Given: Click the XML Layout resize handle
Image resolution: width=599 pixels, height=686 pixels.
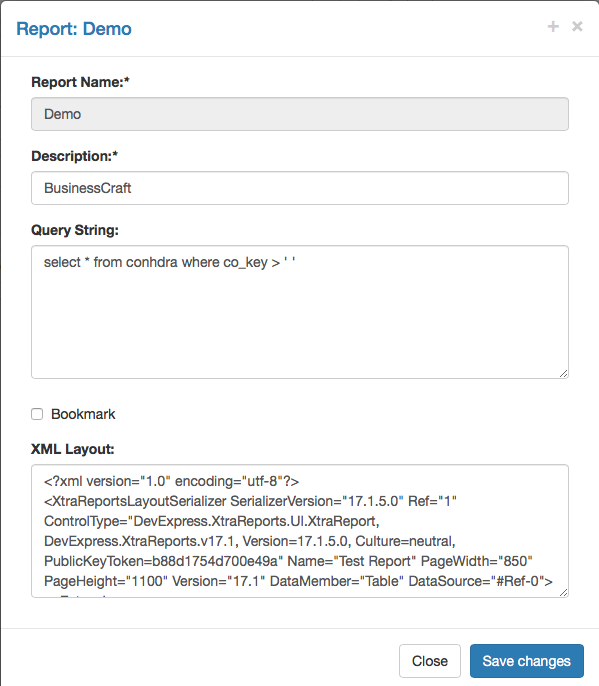Looking at the screenshot, I should click(564, 592).
